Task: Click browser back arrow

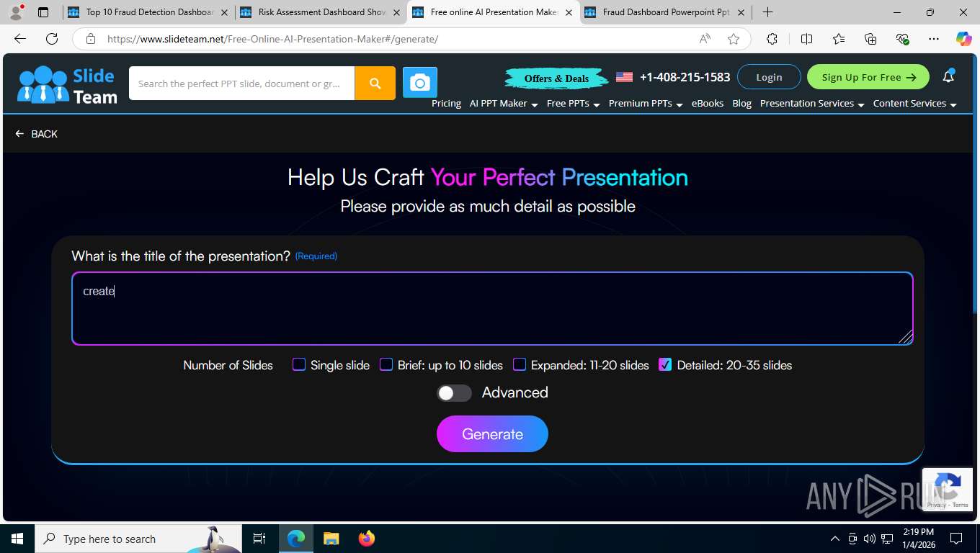Action: (20, 39)
